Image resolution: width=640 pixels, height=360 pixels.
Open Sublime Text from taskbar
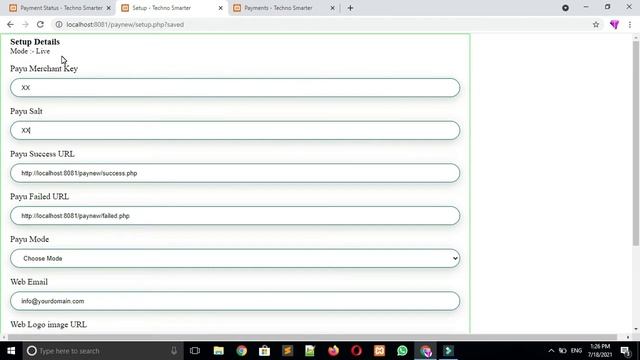(287, 351)
